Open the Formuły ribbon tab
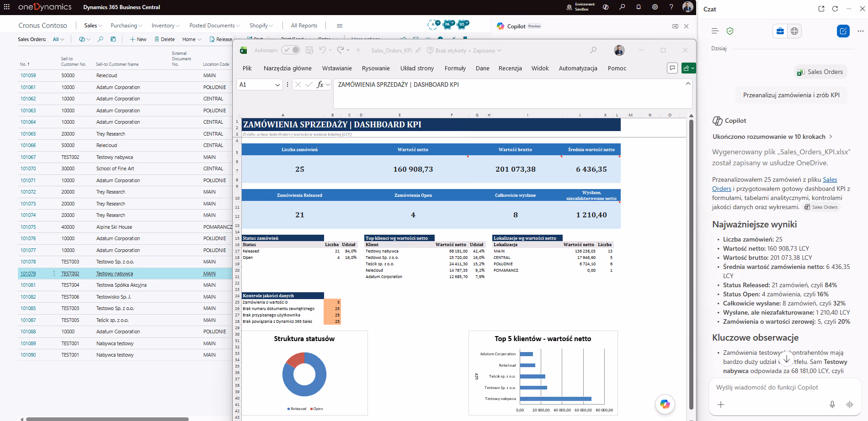The width and height of the screenshot is (868, 421). [455, 68]
